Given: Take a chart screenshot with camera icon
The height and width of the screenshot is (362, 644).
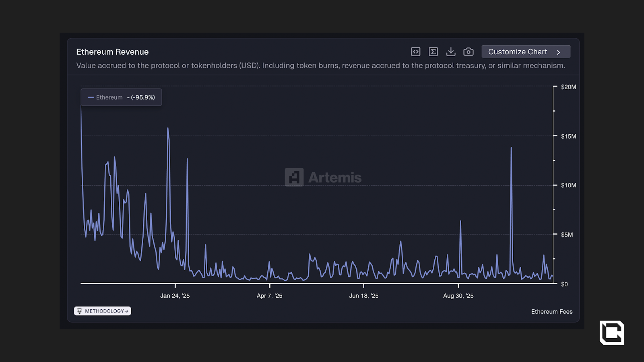Looking at the screenshot, I should pos(468,52).
